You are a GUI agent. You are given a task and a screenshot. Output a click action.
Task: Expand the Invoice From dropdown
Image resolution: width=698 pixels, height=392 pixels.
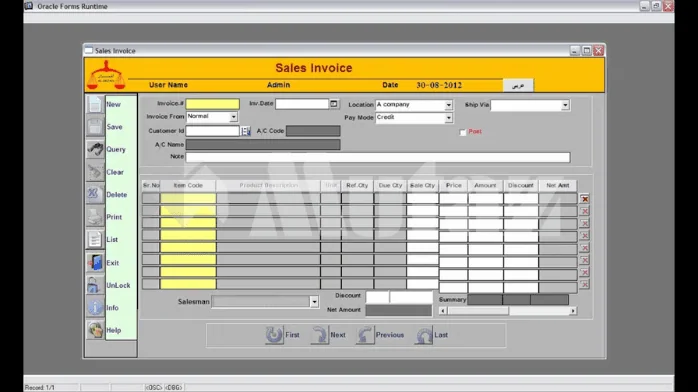233,117
